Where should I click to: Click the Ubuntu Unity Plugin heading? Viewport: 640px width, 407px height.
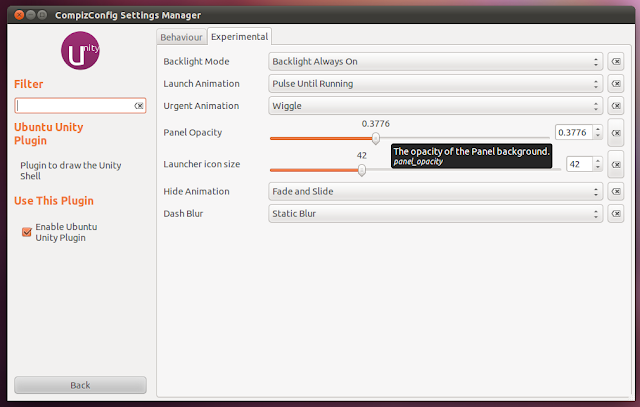[49, 133]
